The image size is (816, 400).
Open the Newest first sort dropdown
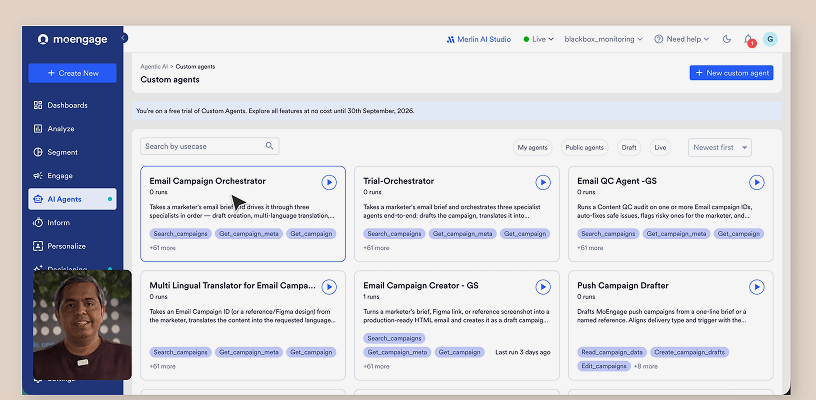pyautogui.click(x=720, y=148)
